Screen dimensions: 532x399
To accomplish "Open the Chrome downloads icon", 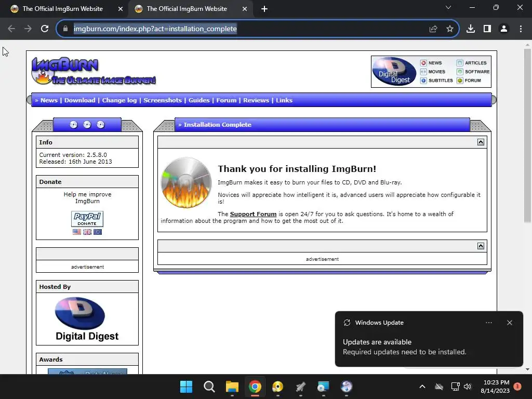I will [471, 29].
